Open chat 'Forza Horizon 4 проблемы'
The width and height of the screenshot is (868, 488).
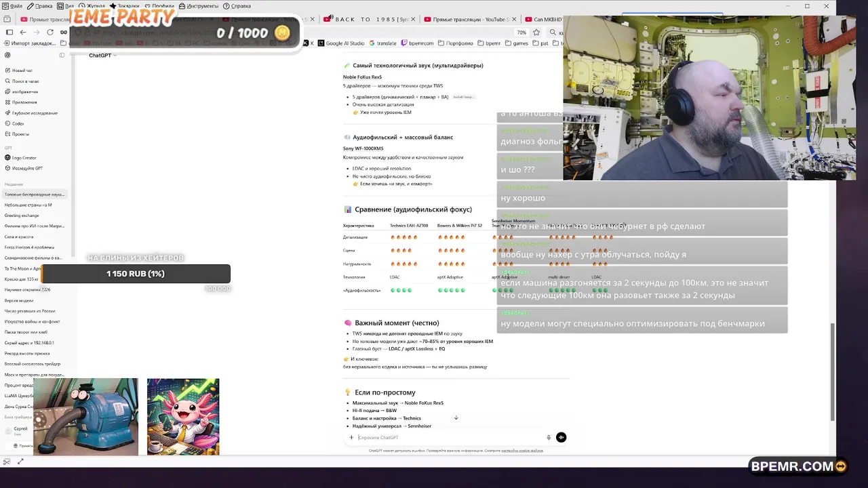(29, 247)
